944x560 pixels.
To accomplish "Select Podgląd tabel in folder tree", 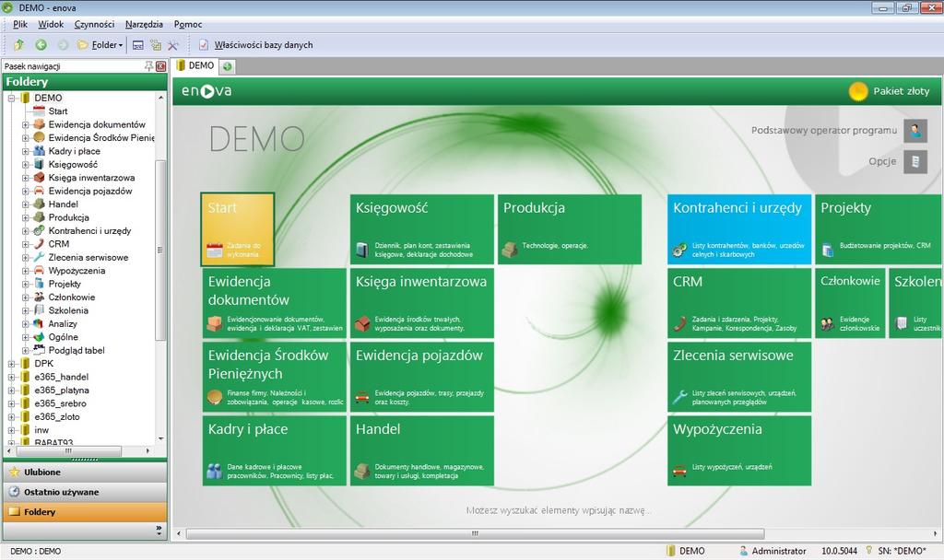I will tap(77, 350).
